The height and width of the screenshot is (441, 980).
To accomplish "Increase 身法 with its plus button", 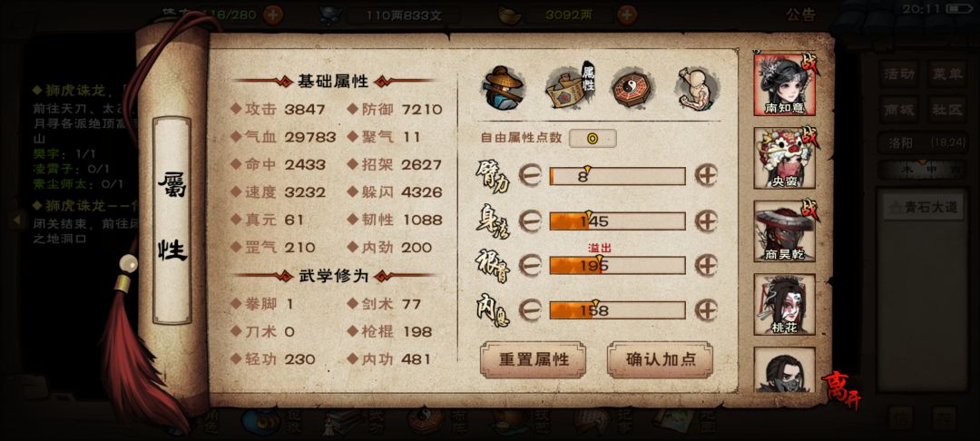I will pyautogui.click(x=706, y=221).
